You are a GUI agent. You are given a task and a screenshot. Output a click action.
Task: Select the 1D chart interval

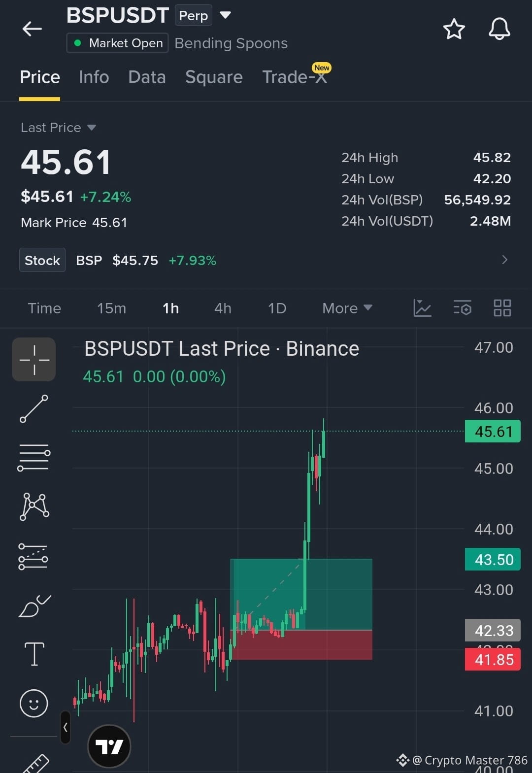tap(277, 308)
